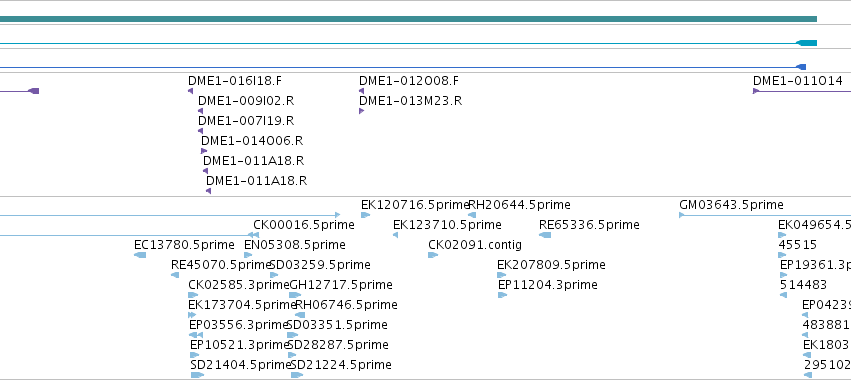
Task: Click the RE65336.5prime label
Action: [589, 225]
